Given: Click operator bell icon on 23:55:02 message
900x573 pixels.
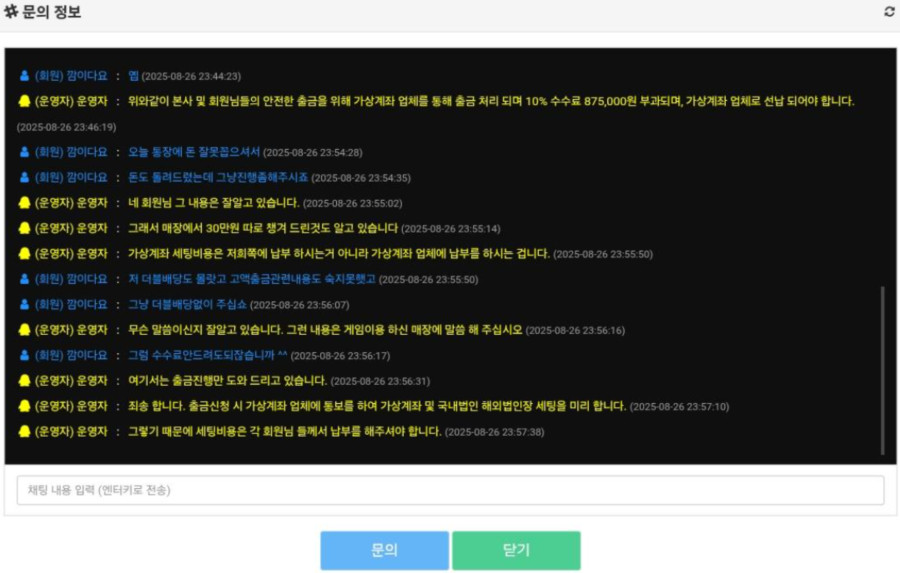Looking at the screenshot, I should [24, 203].
